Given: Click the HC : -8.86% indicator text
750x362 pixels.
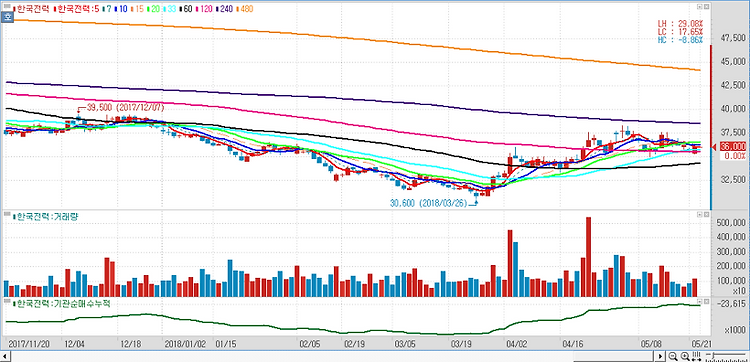Looking at the screenshot, I should [680, 39].
